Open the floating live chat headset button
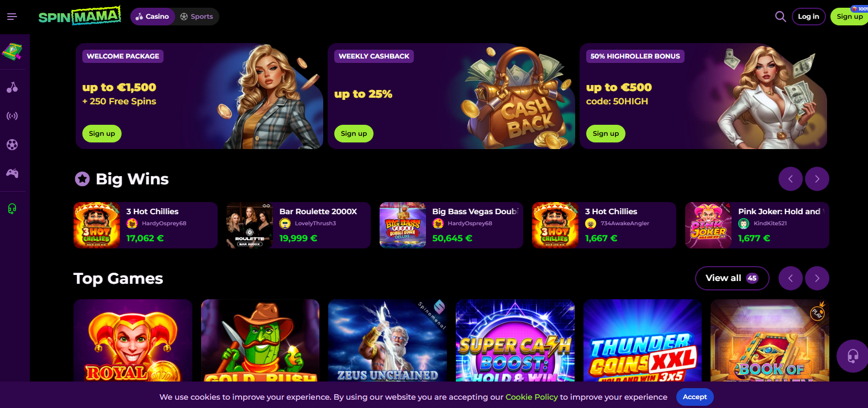 [853, 356]
